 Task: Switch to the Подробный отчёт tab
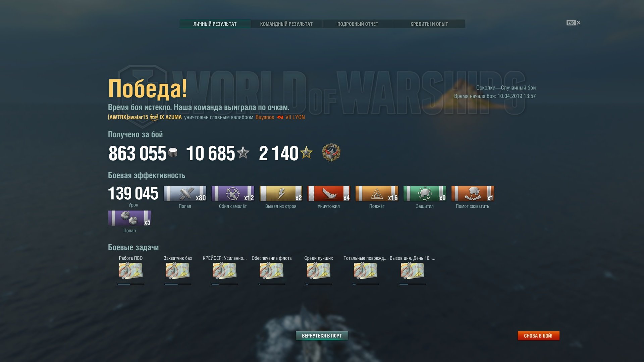358,24
